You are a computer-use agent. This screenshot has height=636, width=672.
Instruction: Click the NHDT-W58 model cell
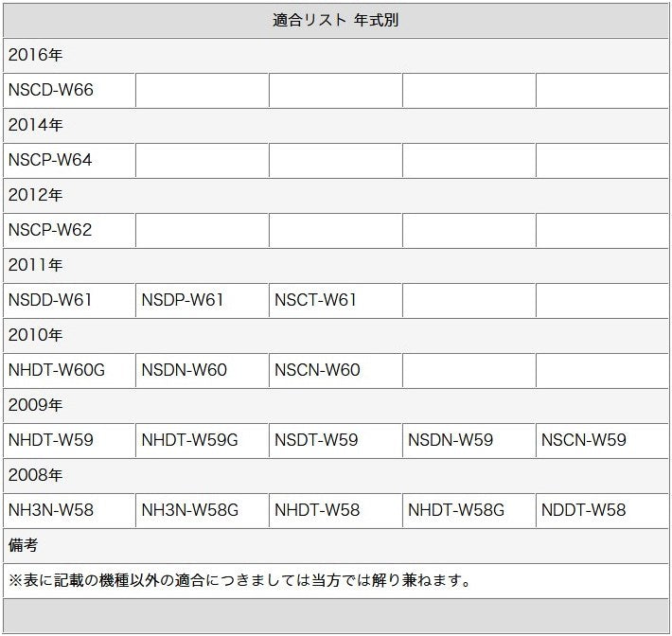(x=336, y=510)
